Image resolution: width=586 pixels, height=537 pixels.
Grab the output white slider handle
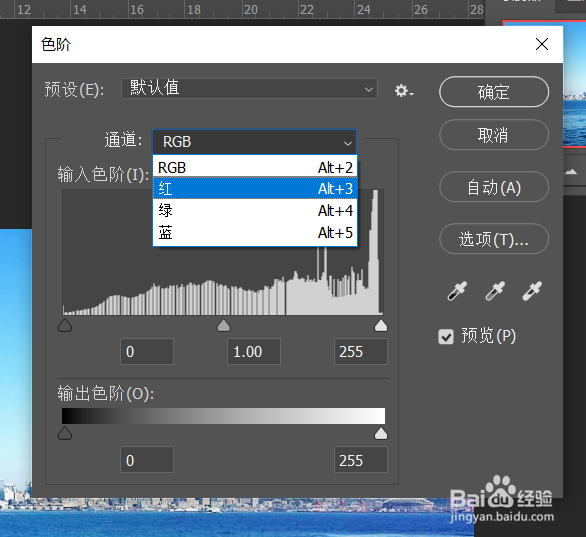[381, 433]
